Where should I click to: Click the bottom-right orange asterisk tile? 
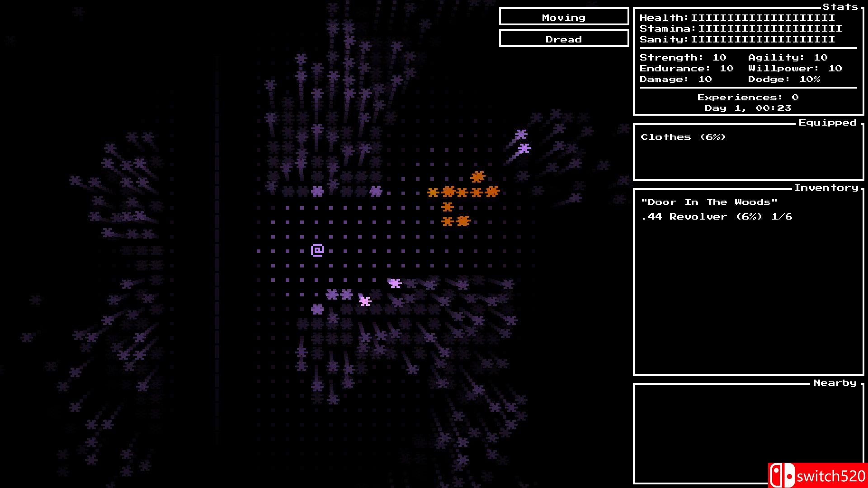pyautogui.click(x=463, y=221)
